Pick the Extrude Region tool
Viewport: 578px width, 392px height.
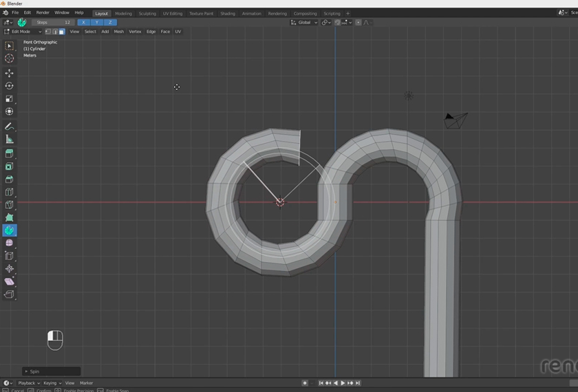(x=10, y=153)
